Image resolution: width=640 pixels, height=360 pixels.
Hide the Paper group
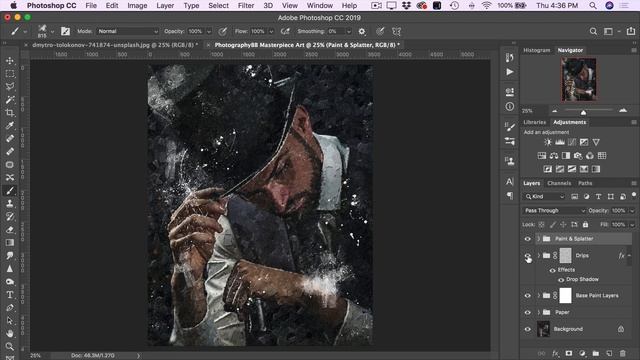tap(527, 312)
